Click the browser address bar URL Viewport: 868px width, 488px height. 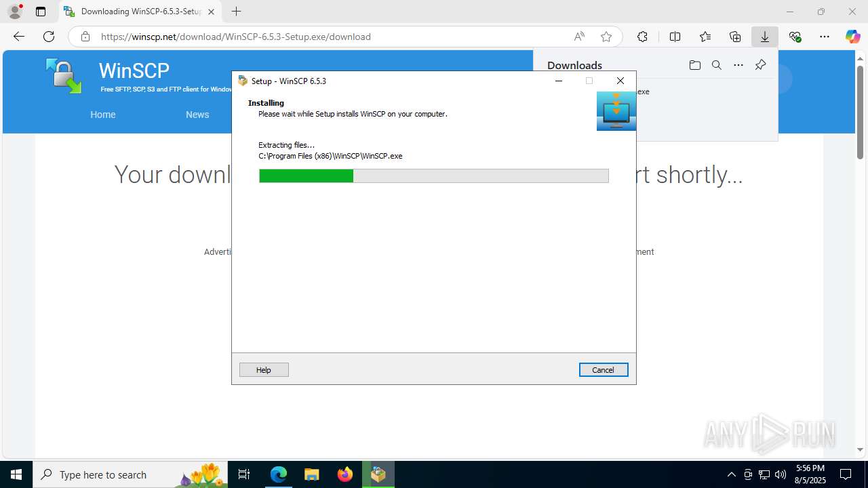tap(236, 37)
